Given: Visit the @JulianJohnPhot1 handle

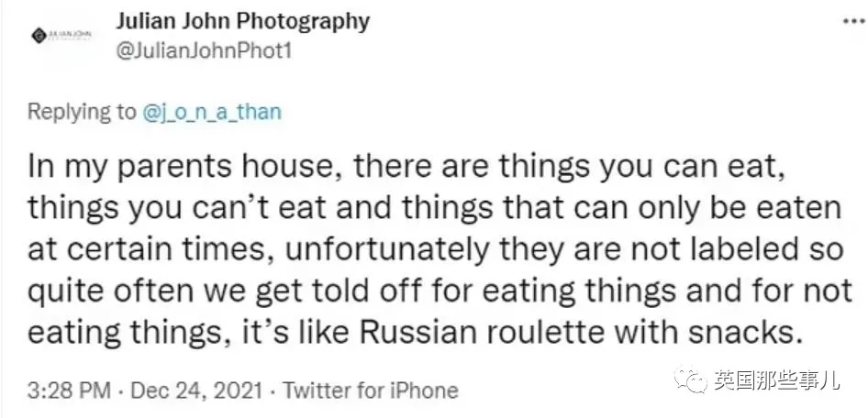Looking at the screenshot, I should 204,50.
